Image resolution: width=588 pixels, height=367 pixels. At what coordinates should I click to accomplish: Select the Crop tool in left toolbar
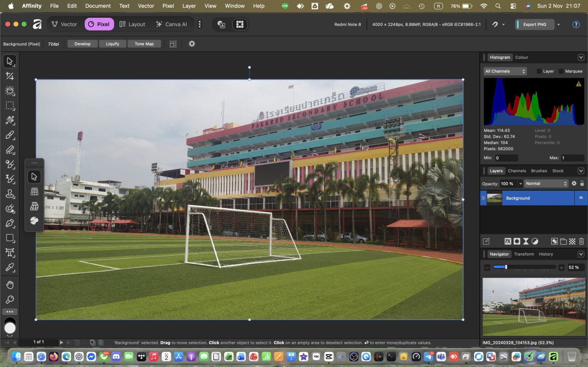[10, 76]
